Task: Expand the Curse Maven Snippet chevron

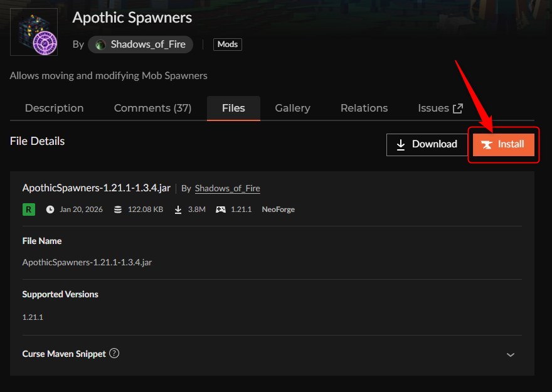Action: [x=511, y=355]
